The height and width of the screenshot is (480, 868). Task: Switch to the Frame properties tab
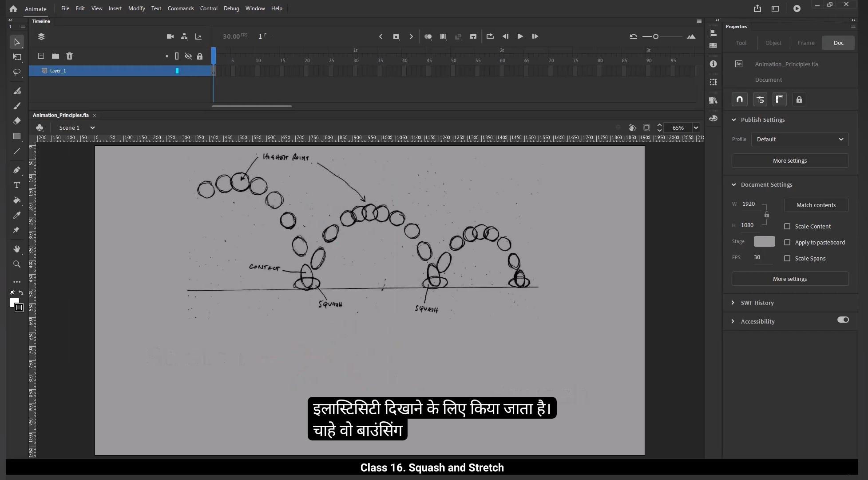pyautogui.click(x=806, y=43)
